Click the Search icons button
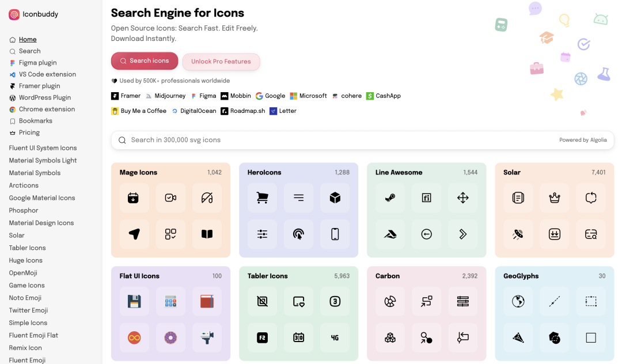Screen dimensions: 622x364 tap(145, 60)
